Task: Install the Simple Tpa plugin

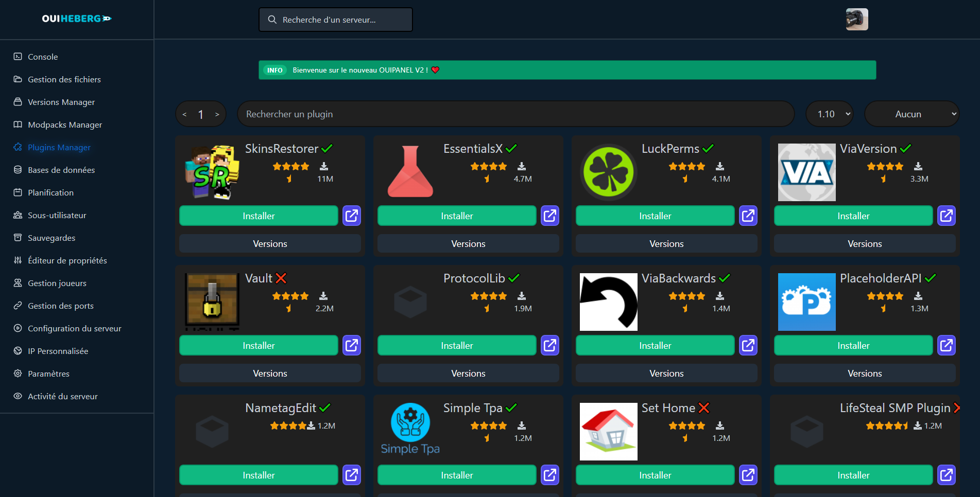Action: pyautogui.click(x=457, y=475)
